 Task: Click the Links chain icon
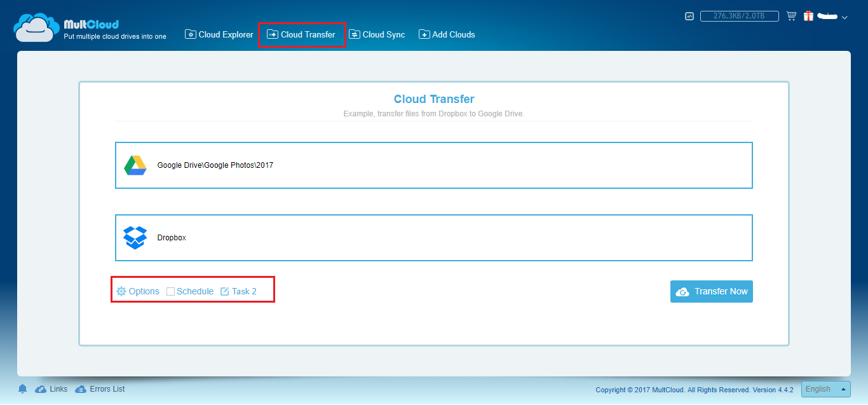[x=41, y=389]
